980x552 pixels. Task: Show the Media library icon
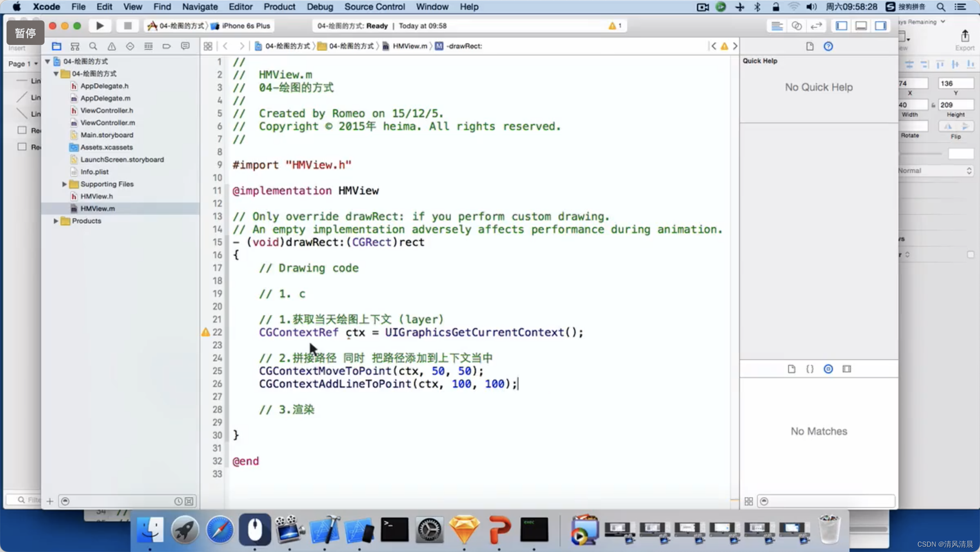click(847, 369)
